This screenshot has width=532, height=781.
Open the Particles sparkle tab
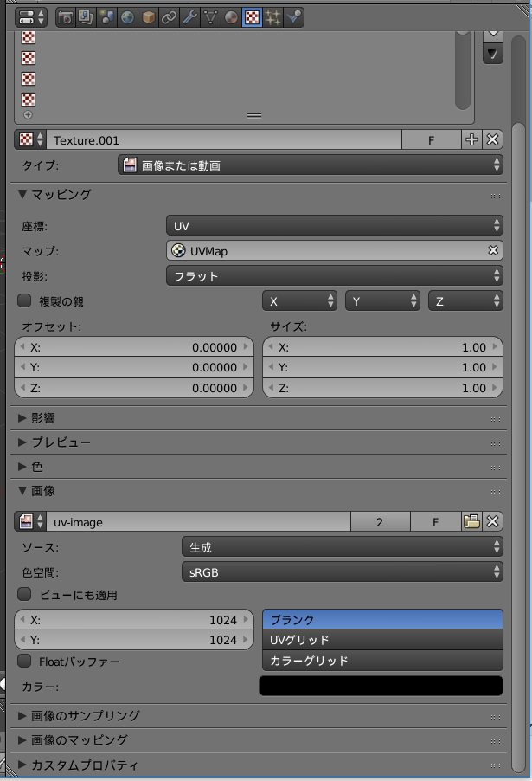click(x=272, y=17)
